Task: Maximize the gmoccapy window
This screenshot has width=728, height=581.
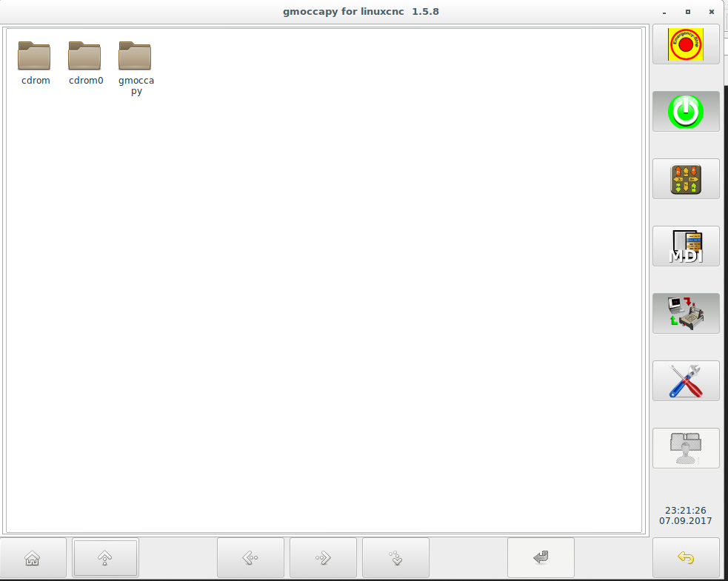Action: pos(688,12)
